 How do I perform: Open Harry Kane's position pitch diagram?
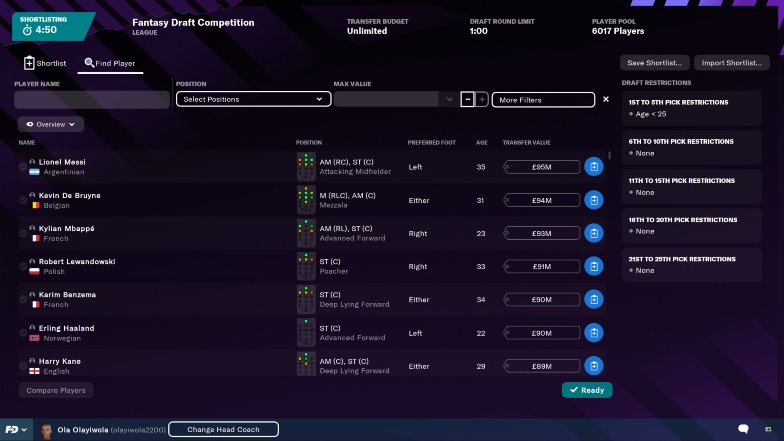pos(306,364)
